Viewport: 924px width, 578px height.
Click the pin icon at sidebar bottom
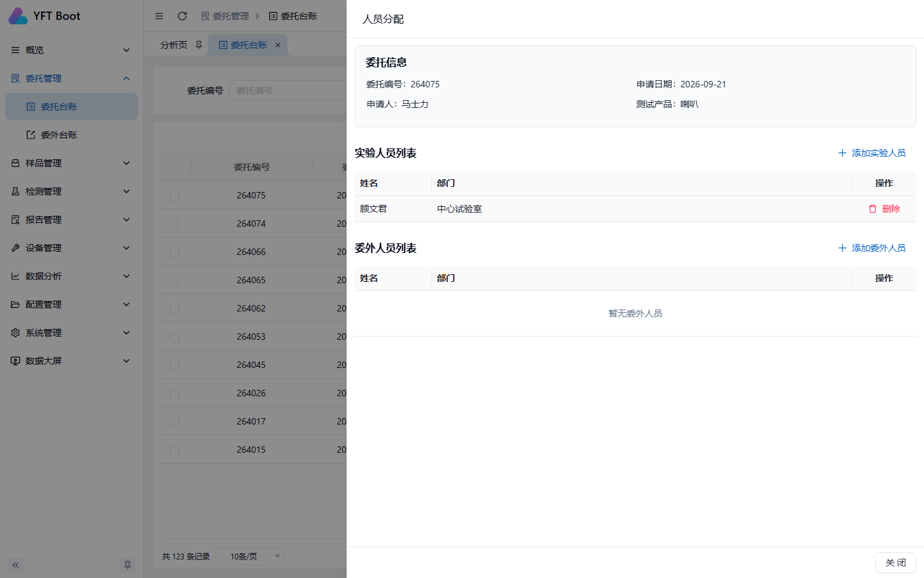128,565
